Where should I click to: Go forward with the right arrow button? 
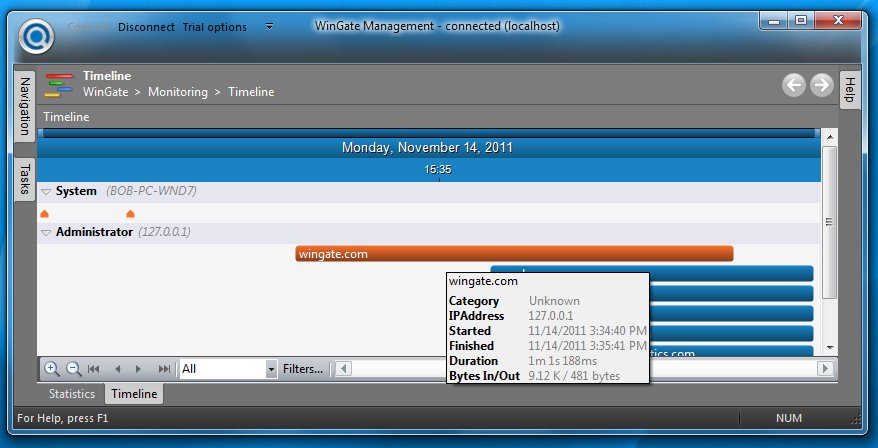tap(822, 85)
